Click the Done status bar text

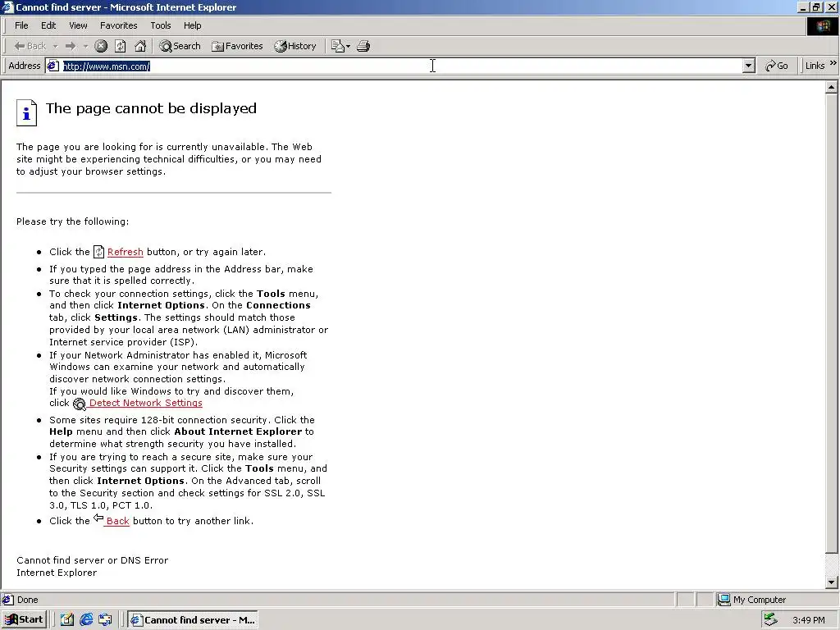point(27,600)
